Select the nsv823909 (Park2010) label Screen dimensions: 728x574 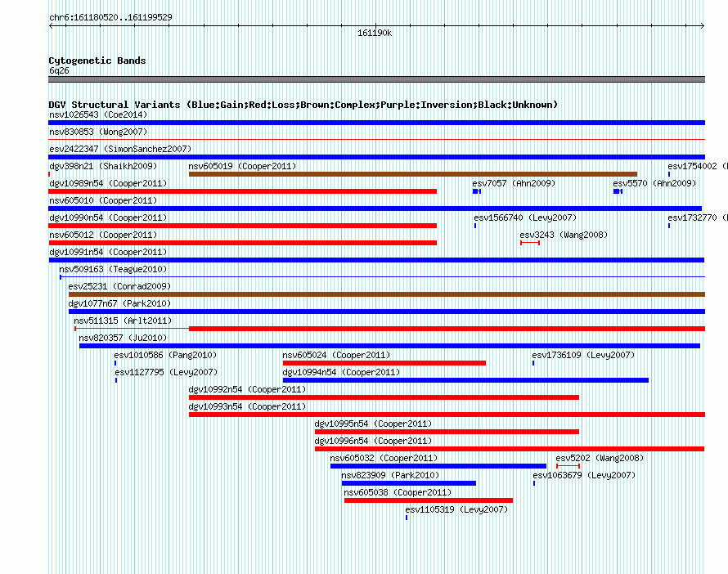click(x=390, y=475)
